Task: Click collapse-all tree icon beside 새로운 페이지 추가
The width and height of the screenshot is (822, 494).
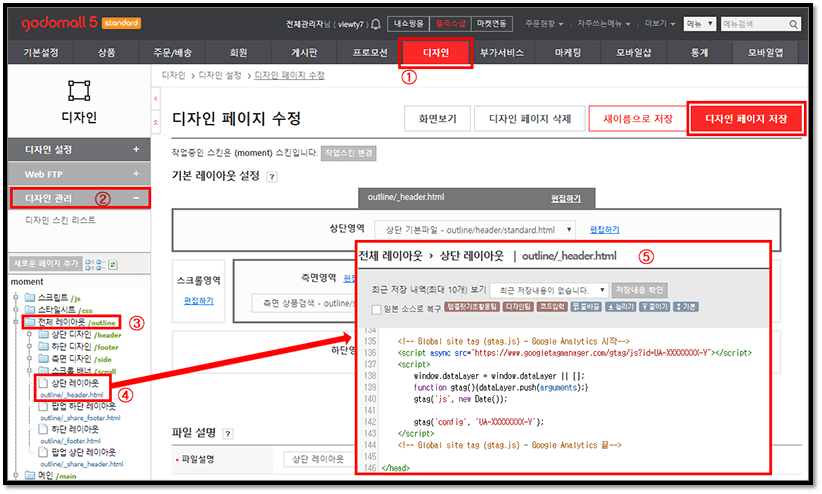Action: point(100,264)
